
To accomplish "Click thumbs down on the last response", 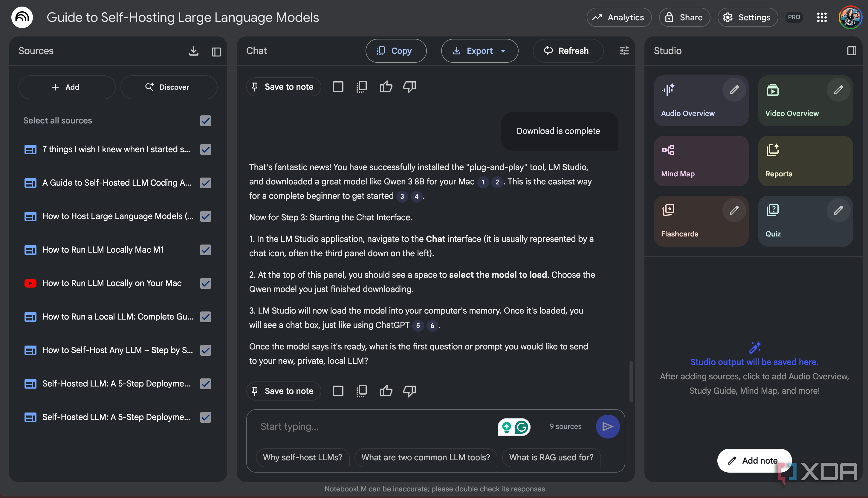I will pos(409,391).
